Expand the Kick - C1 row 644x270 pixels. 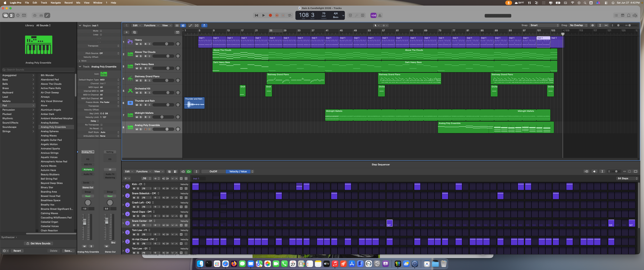[123, 186]
